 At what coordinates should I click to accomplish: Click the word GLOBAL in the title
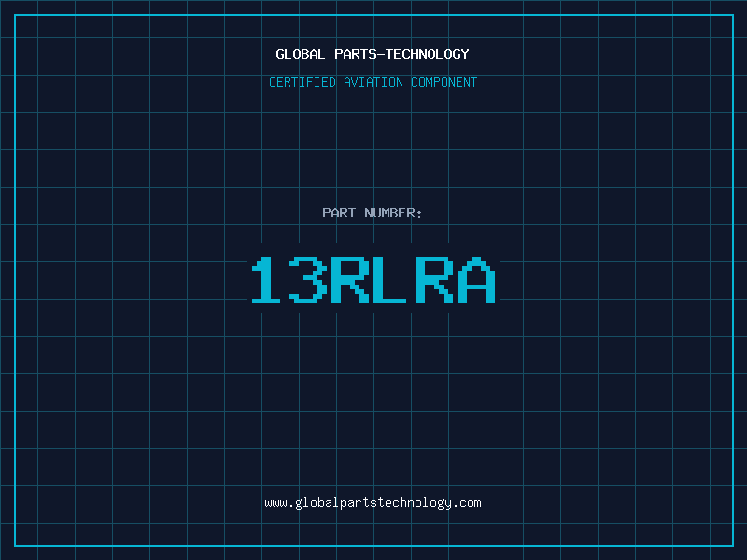tap(300, 54)
